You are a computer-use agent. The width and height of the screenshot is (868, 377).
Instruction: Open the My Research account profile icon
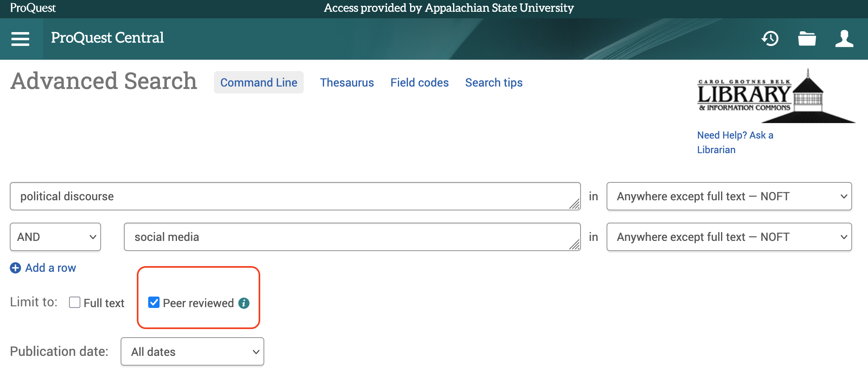point(844,39)
